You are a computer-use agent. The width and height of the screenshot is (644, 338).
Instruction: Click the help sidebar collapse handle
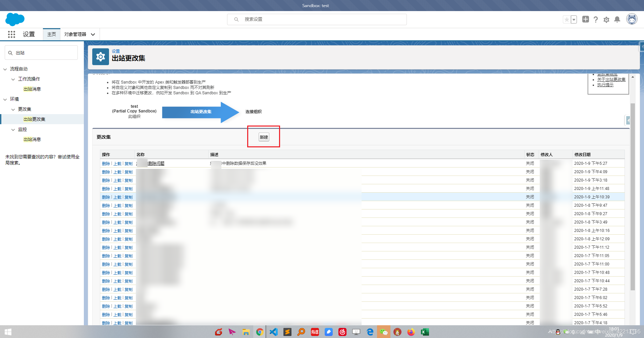[628, 120]
